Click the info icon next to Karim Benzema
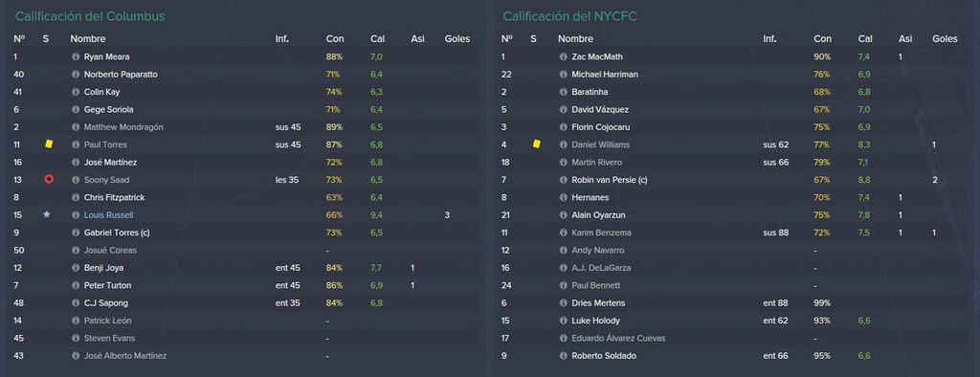980x377 pixels. tap(564, 233)
